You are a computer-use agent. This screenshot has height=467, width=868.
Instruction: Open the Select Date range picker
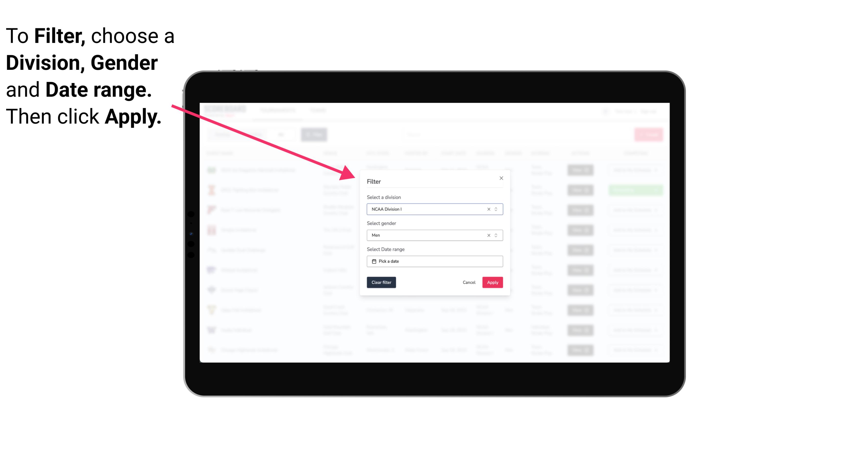pos(434,261)
